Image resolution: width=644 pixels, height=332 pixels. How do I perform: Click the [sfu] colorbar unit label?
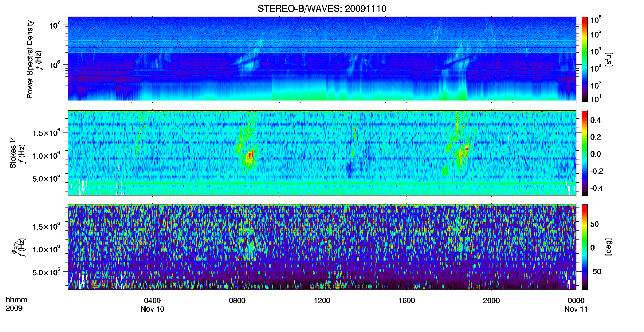pyautogui.click(x=609, y=60)
